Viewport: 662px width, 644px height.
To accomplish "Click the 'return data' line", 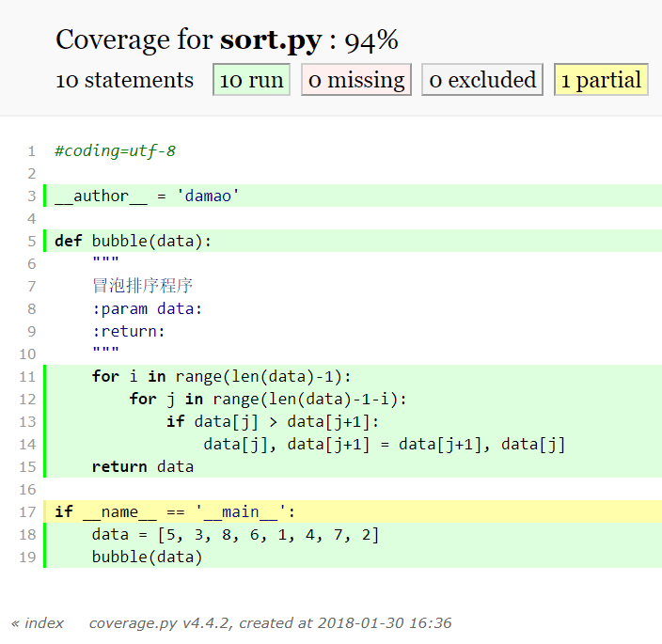I will 143,466.
